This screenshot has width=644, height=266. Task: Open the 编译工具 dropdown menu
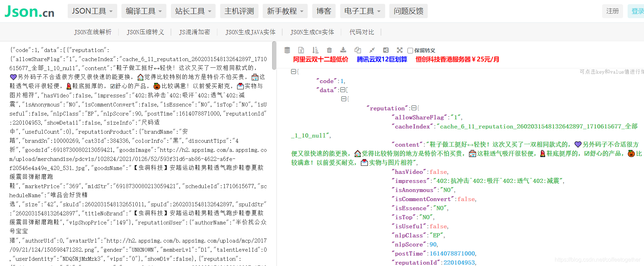(x=144, y=11)
